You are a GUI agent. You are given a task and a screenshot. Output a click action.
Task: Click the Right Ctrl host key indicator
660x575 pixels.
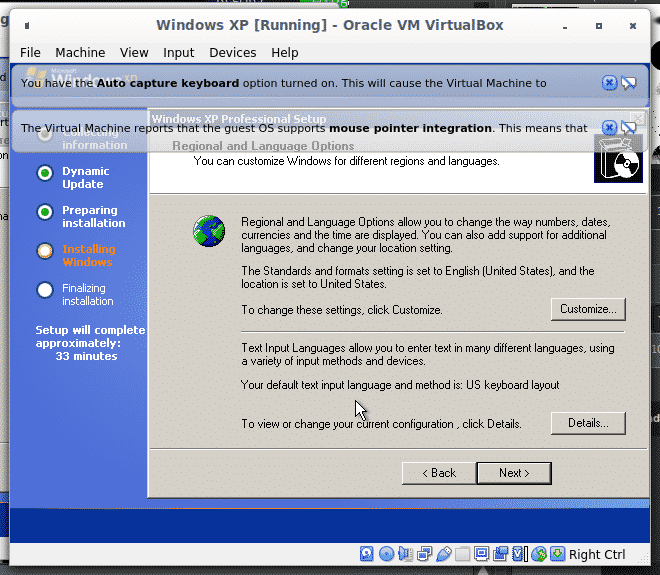[597, 554]
